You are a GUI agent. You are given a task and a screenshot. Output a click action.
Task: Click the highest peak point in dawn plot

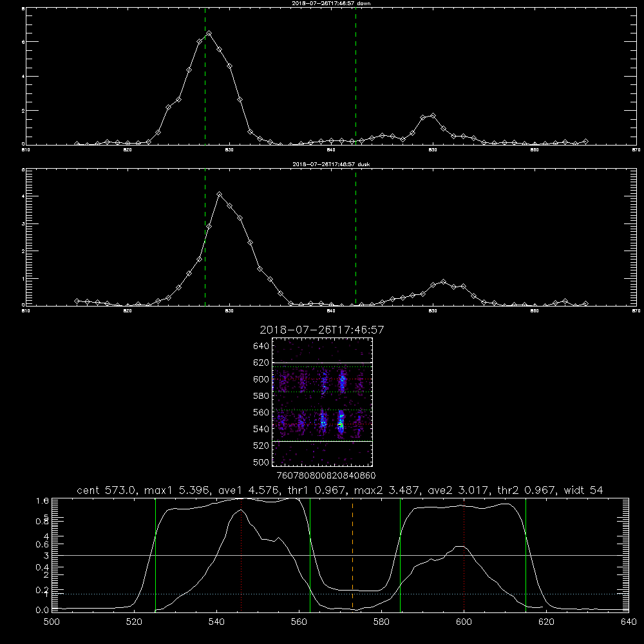click(x=209, y=33)
